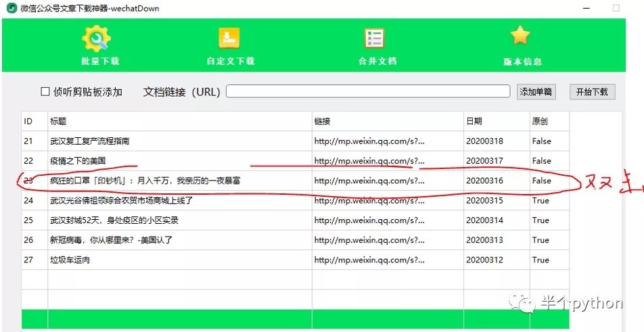Open the 版本信息 star icon
The height and width of the screenshot is (332, 644).
(x=520, y=35)
